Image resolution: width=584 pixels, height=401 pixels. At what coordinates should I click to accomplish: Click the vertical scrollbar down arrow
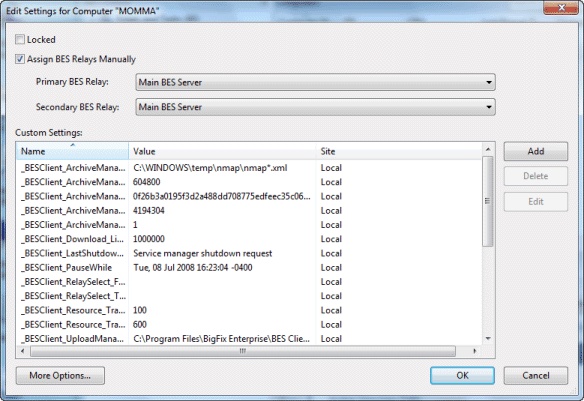point(488,338)
